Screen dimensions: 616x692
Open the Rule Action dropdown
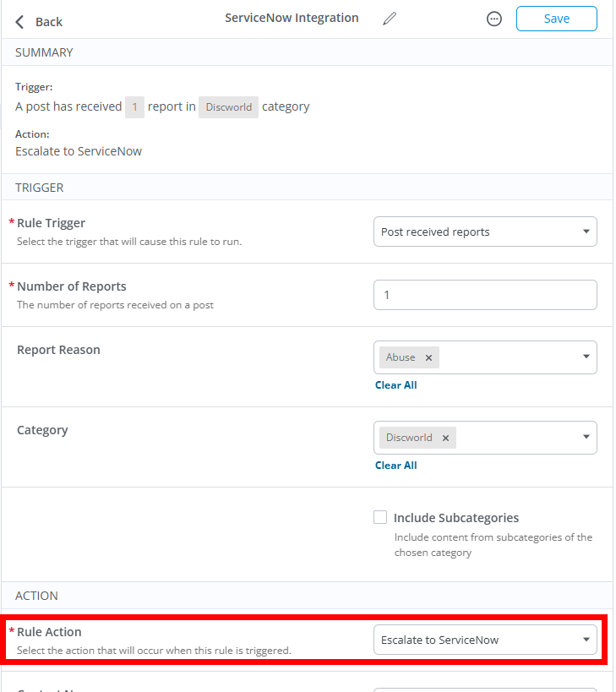coord(485,640)
